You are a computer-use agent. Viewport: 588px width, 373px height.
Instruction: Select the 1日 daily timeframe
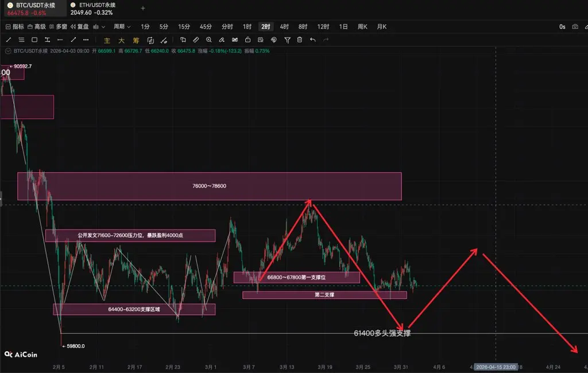[343, 26]
